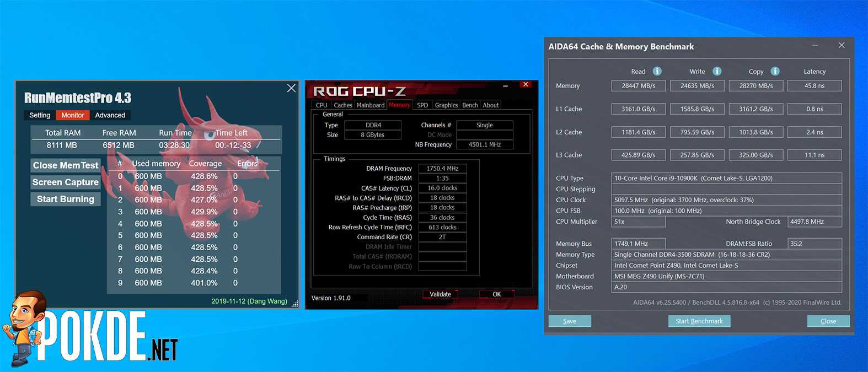This screenshot has width=868, height=372.
Task: Click the info icon next to Write
Action: 717,71
